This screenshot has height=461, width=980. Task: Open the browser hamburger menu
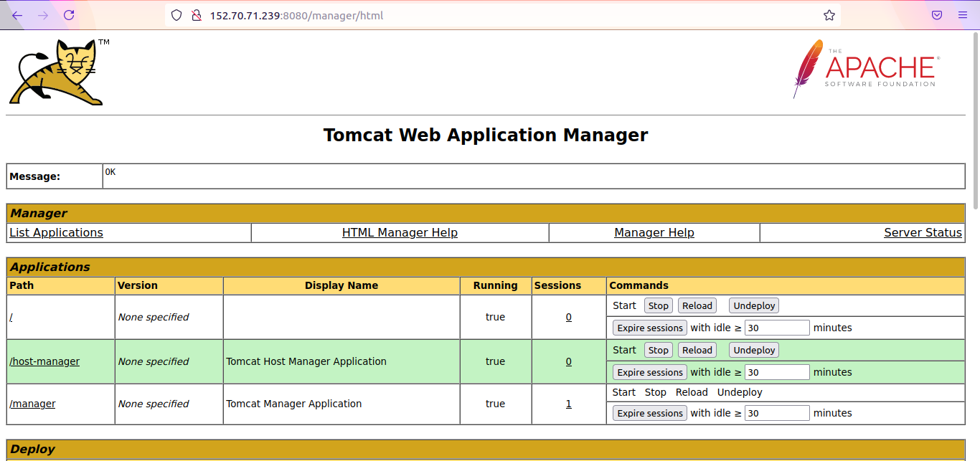(963, 15)
